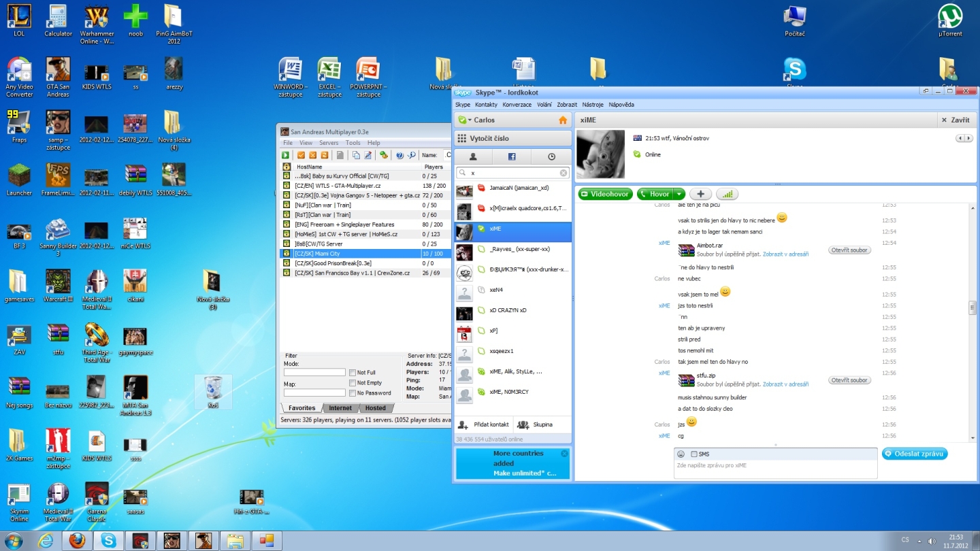Image resolution: width=980 pixels, height=551 pixels.
Task: Open the Recent history clock tab in Skype
Action: pyautogui.click(x=551, y=156)
